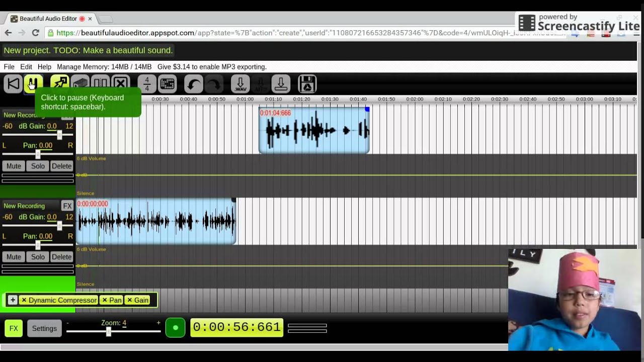Click the disabled MP3 export icon
The image size is (644, 362).
point(261,84)
